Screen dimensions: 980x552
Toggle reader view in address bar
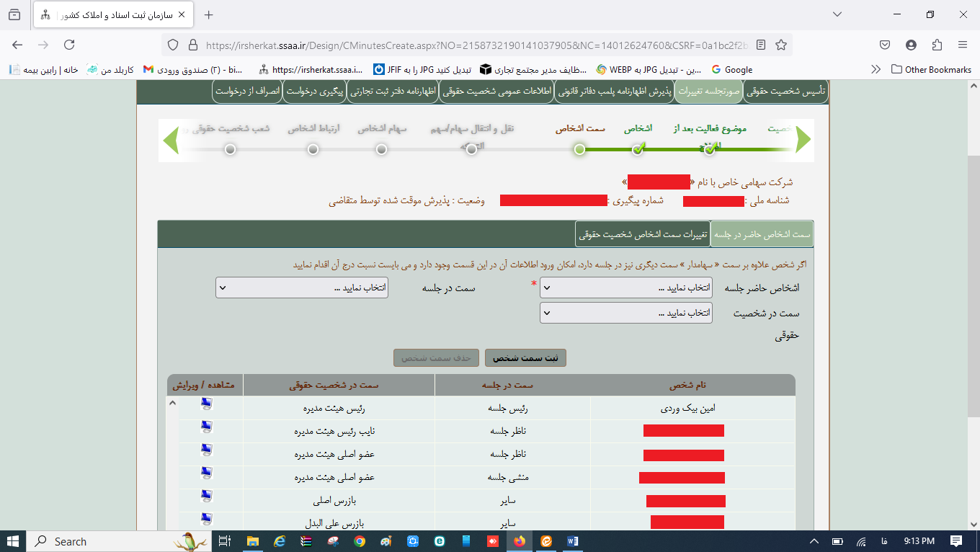pos(761,45)
